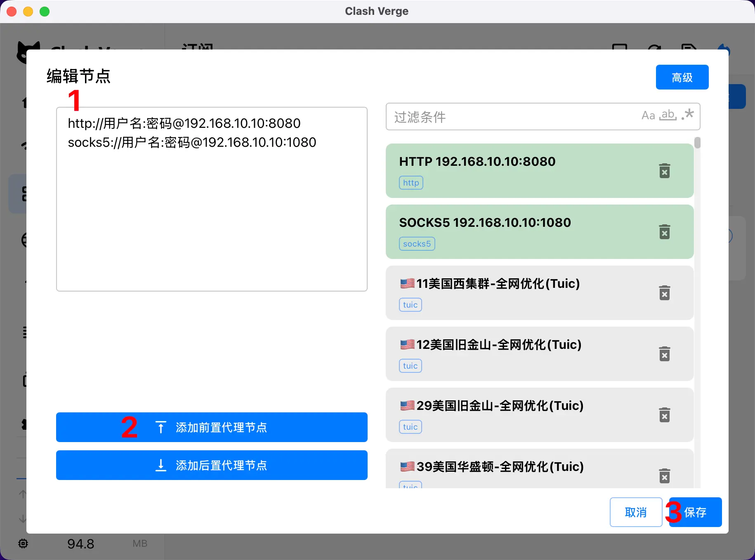Delete the SOCKS5 192.168.10.10:1080 node
The width and height of the screenshot is (755, 560).
pyautogui.click(x=664, y=231)
